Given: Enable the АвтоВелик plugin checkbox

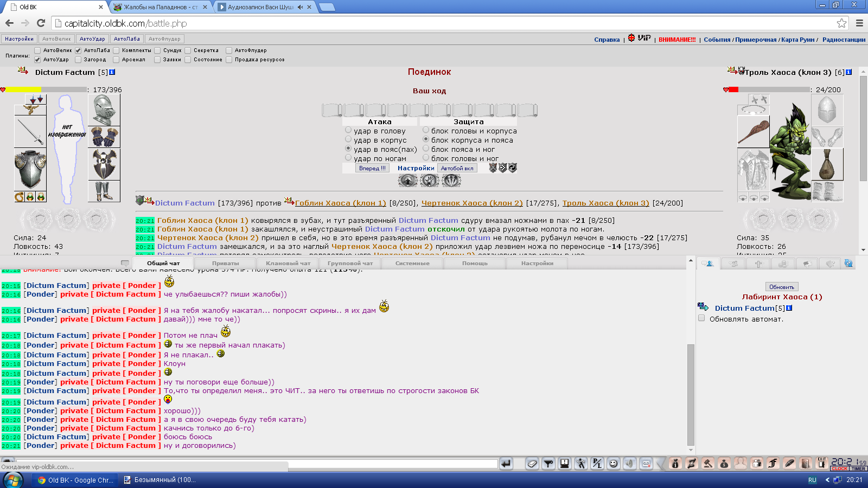Looking at the screenshot, I should pos(37,50).
